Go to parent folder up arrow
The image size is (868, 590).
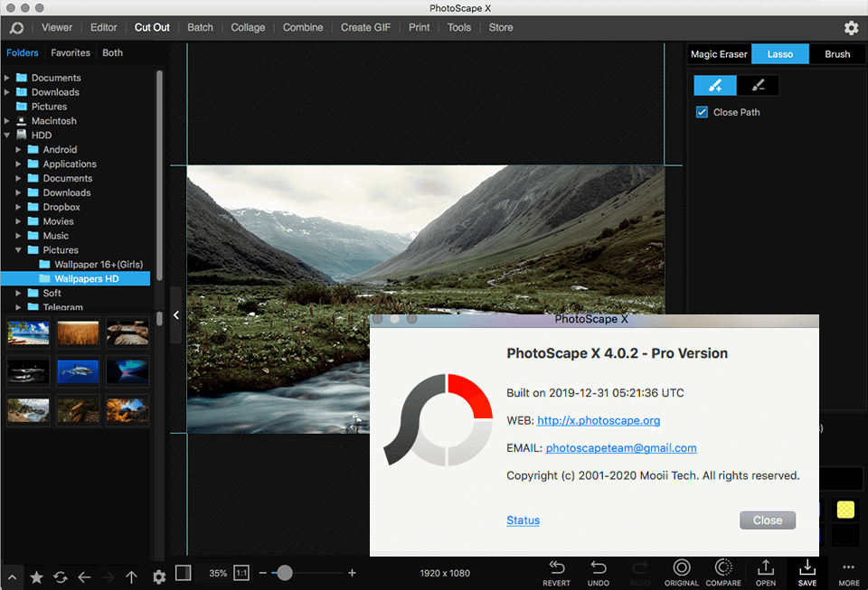point(131,577)
